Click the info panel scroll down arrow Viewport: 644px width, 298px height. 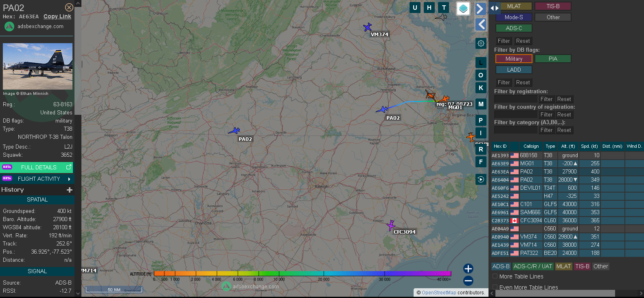[x=78, y=293]
